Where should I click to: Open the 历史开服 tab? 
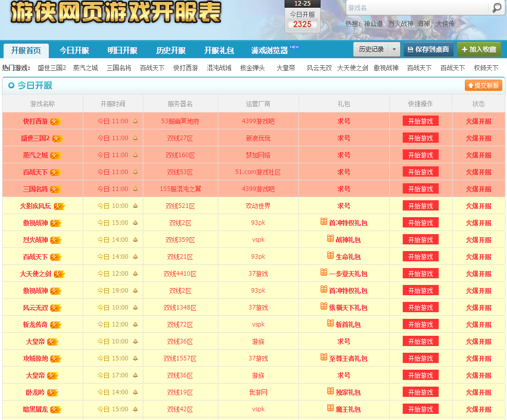click(x=171, y=50)
